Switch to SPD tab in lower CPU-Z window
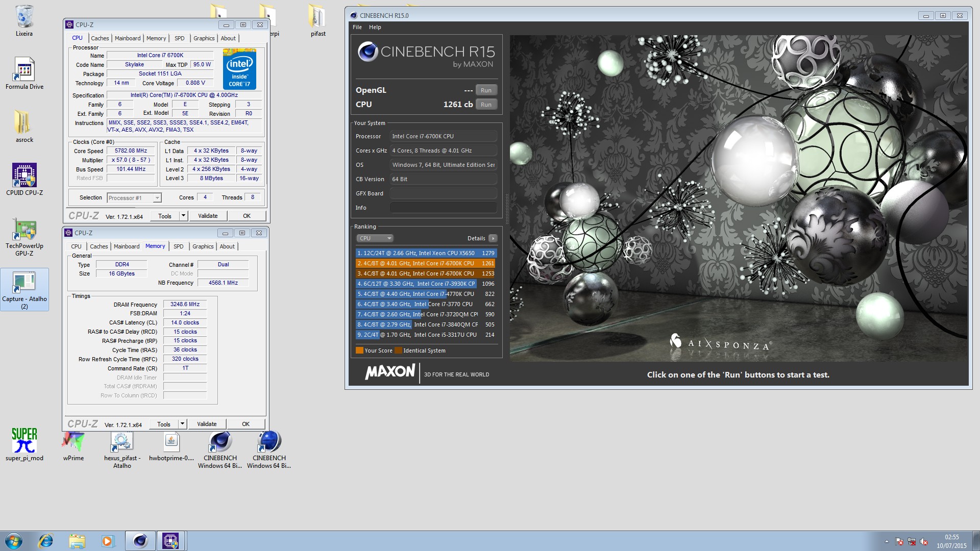Viewport: 980px width, 551px height. pos(179,246)
